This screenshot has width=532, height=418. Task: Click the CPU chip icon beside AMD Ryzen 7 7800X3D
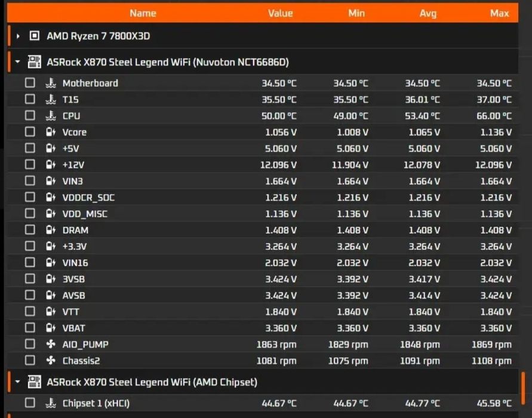tap(34, 36)
